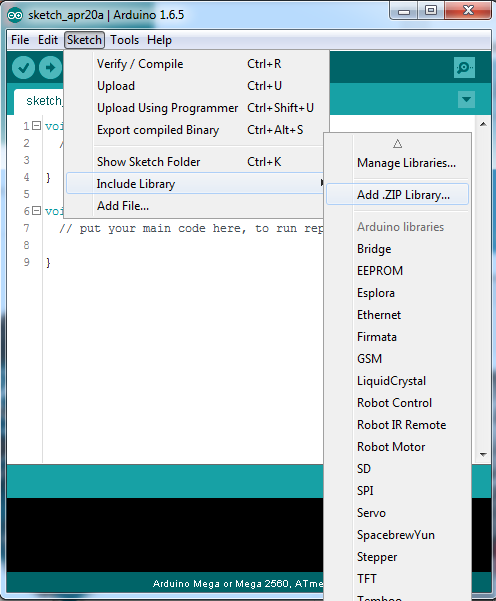Include the Ethernet library

point(397,315)
